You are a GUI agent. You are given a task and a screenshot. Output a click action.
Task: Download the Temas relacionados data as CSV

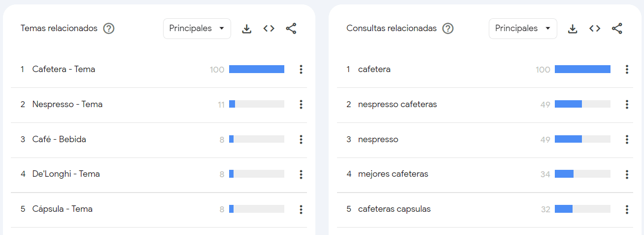[247, 29]
